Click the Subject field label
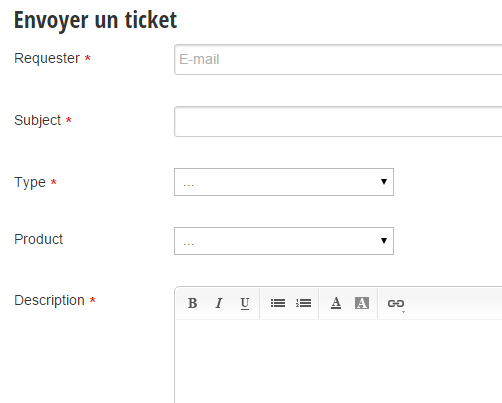The image size is (502, 403). 37,120
